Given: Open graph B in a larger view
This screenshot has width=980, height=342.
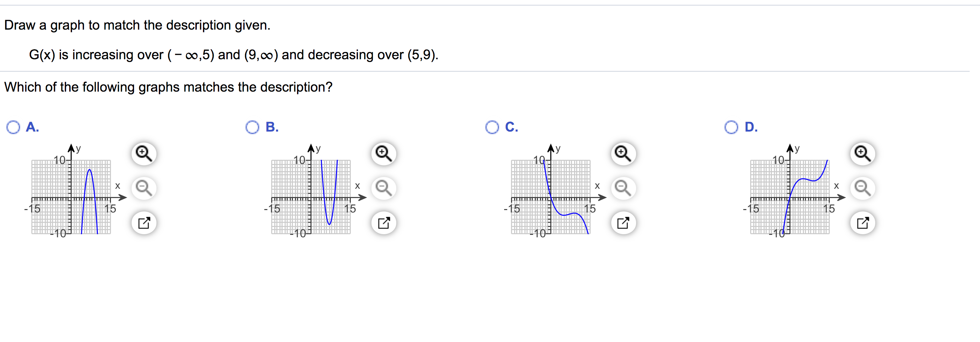Looking at the screenshot, I should click(383, 222).
